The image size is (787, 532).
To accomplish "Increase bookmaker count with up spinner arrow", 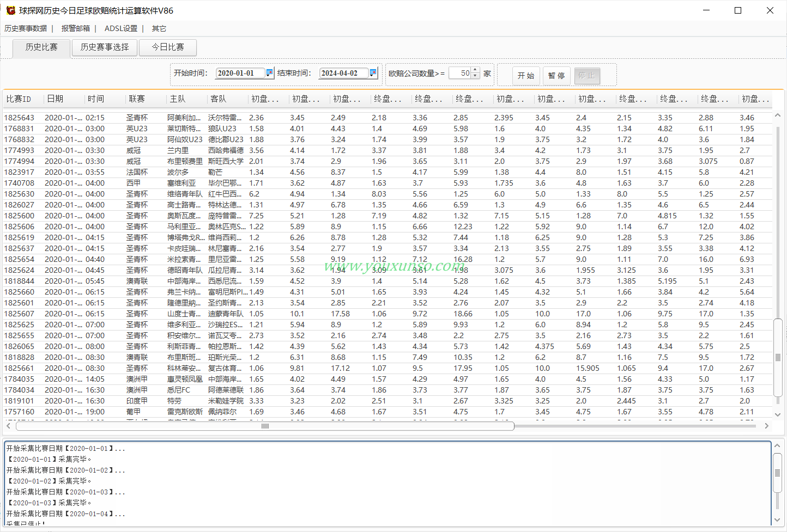I will tap(475, 70).
